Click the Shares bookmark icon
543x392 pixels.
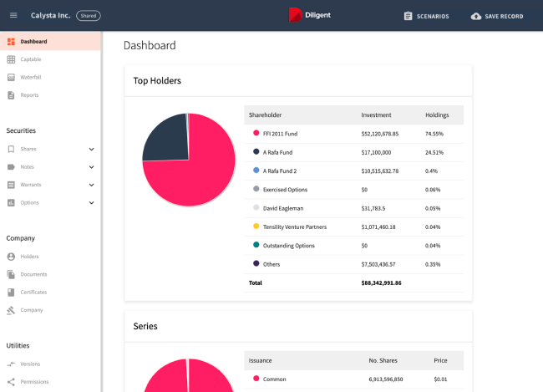(x=11, y=149)
